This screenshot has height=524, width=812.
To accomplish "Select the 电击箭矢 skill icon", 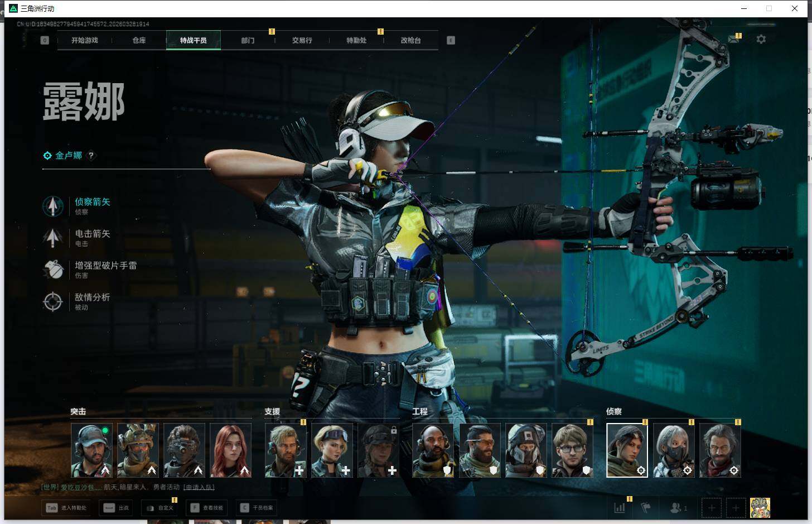I will pos(53,238).
